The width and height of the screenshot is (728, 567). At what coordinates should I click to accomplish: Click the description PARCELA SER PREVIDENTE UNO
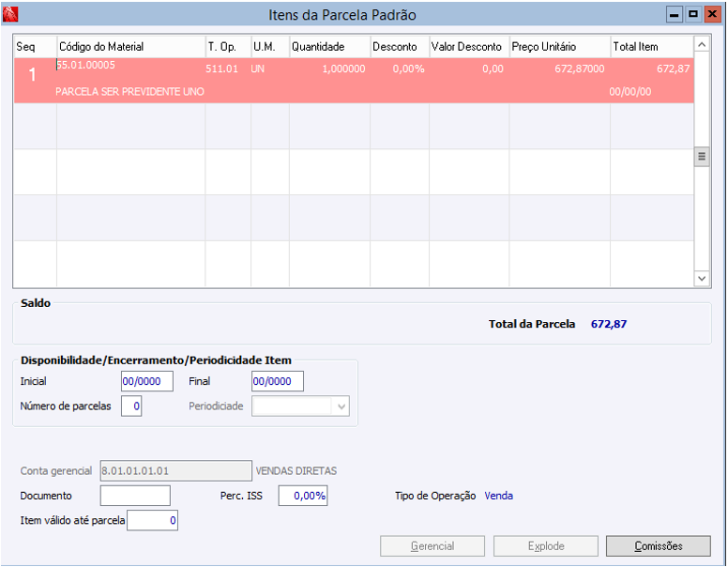(130, 92)
